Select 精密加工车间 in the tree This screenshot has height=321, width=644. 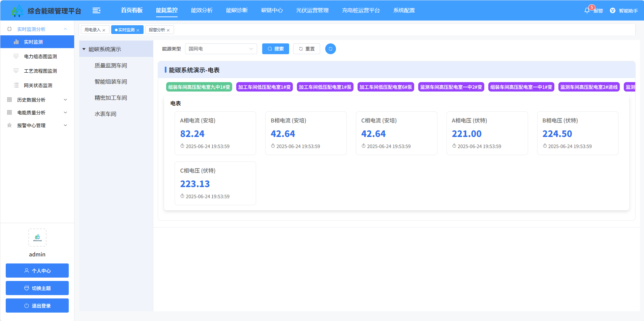pos(111,98)
